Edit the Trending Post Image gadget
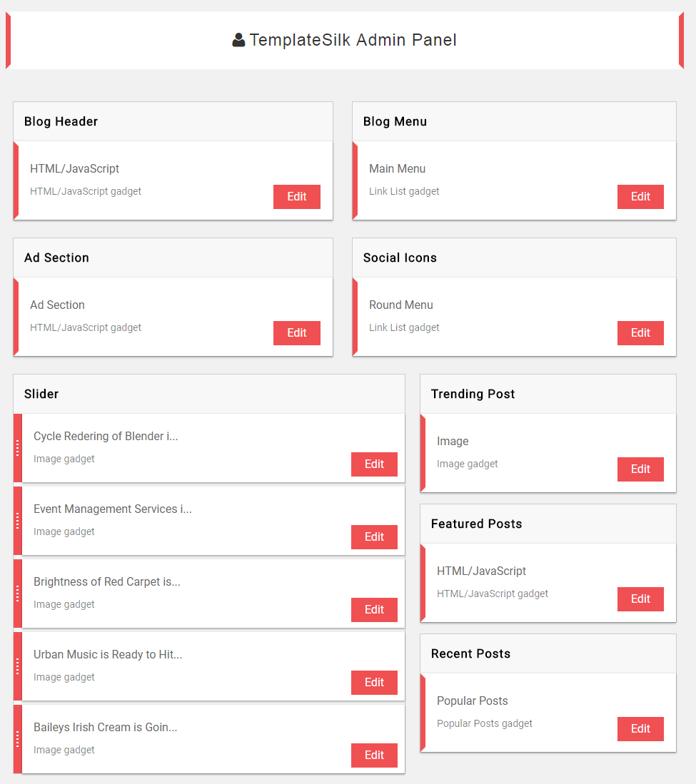Screen dimensions: 696x784 click(x=640, y=469)
